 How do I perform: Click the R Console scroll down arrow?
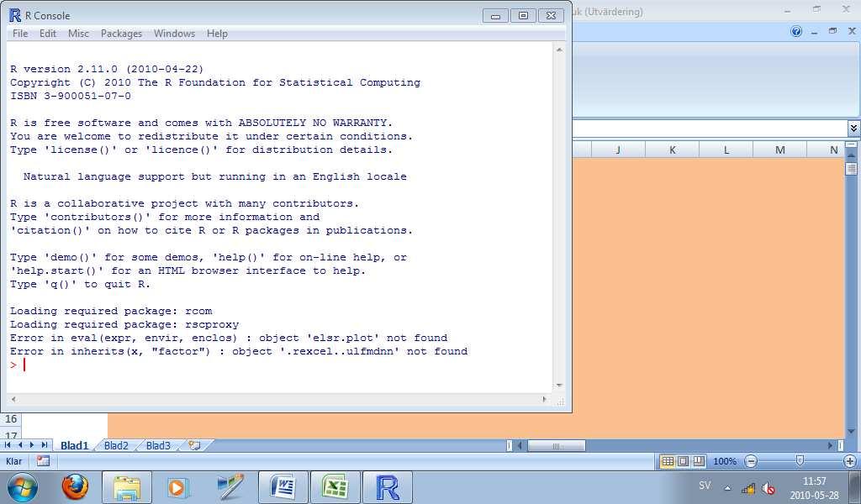559,386
